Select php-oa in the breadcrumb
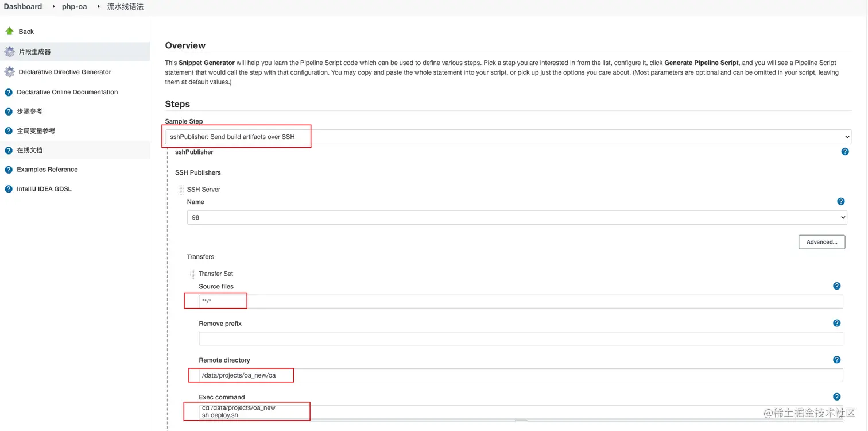The image size is (868, 431). (75, 7)
